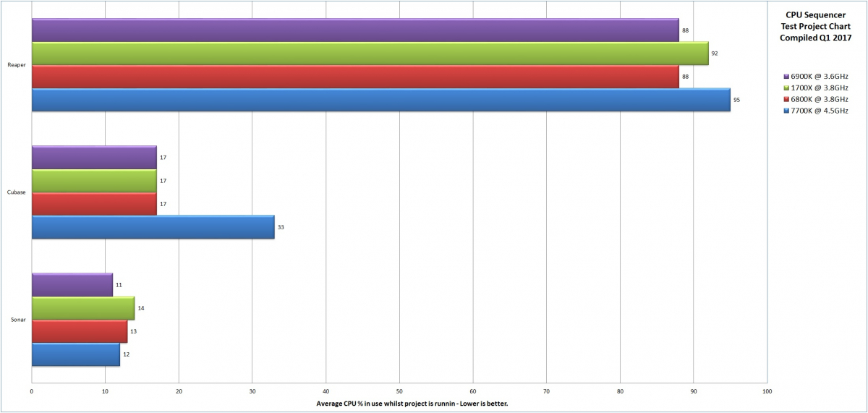Viewport: 868px width, 413px height.
Task: Click the x-axis tick label '30'
Action: point(252,391)
